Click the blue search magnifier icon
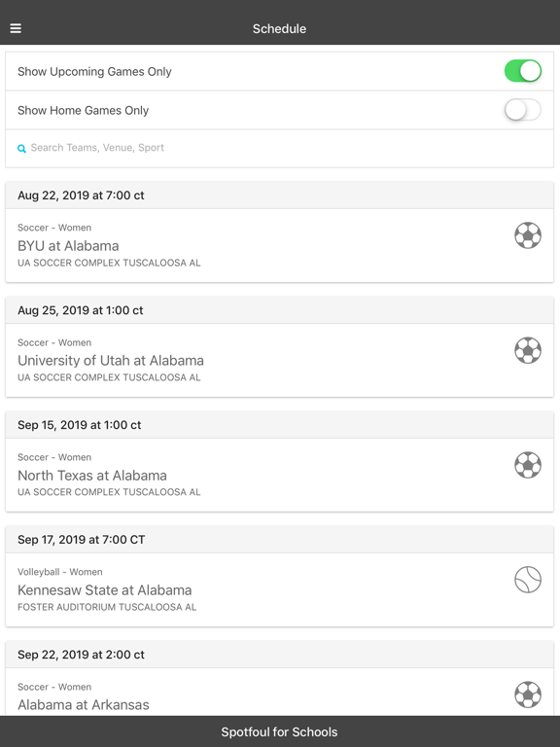This screenshot has height=747, width=560. click(x=21, y=149)
